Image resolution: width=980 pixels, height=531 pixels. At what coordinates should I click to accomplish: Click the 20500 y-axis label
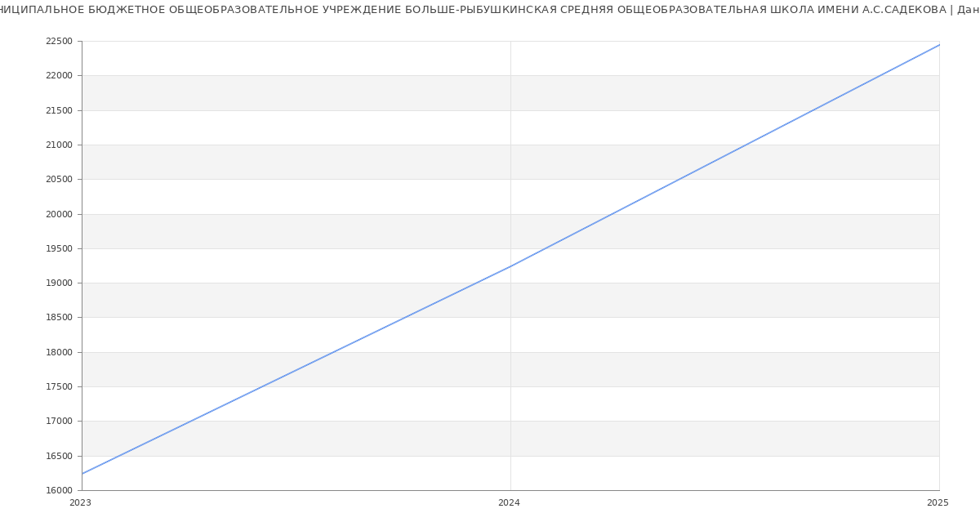(x=59, y=180)
